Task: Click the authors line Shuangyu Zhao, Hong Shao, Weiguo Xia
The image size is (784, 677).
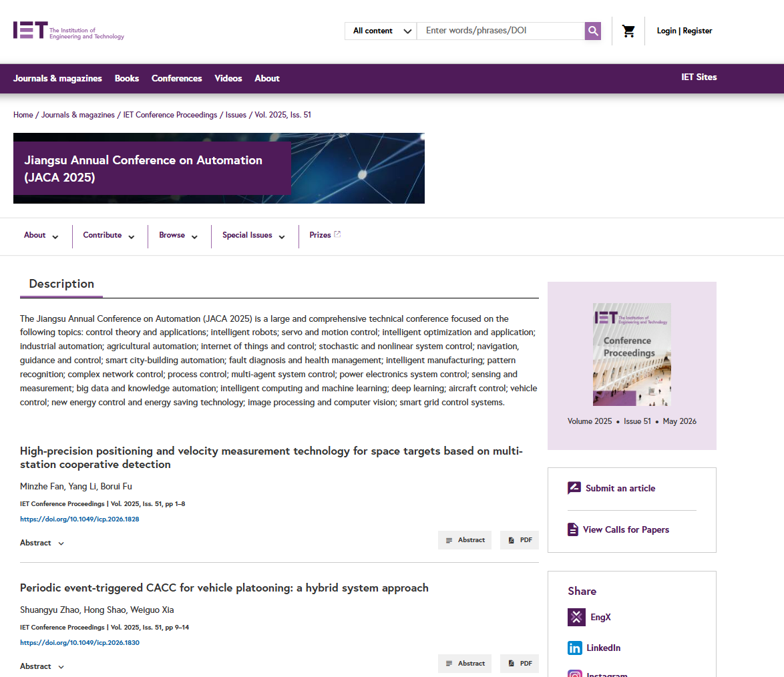Action: pos(97,610)
